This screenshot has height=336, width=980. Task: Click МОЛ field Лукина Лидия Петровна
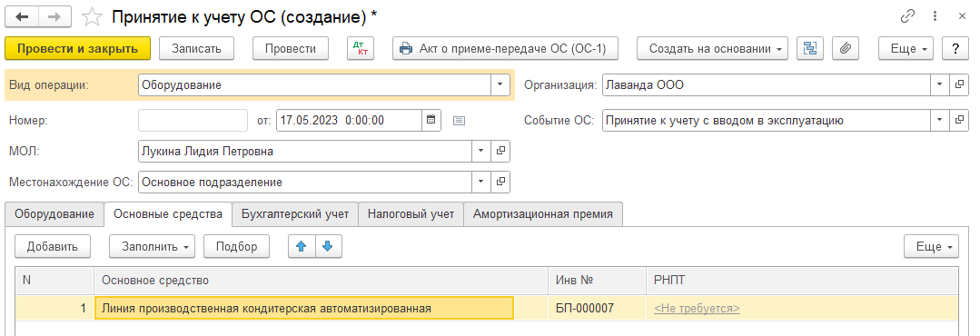[305, 151]
